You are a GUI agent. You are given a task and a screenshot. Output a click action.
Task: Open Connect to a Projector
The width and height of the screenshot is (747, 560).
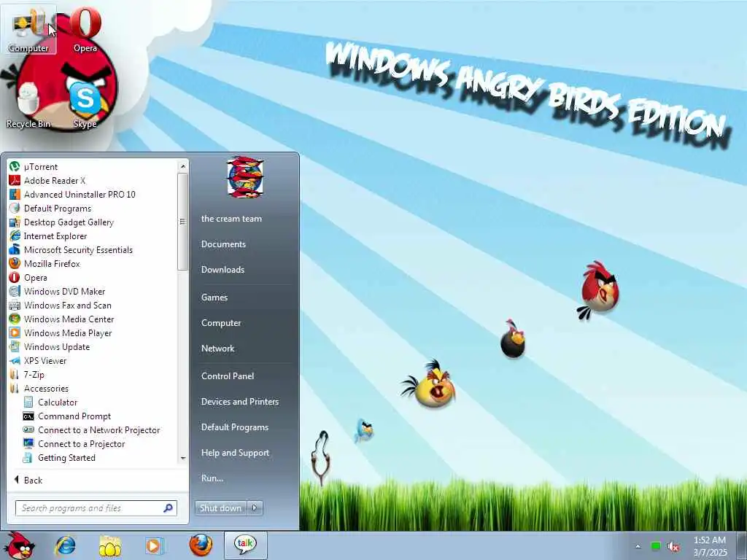pos(74,443)
